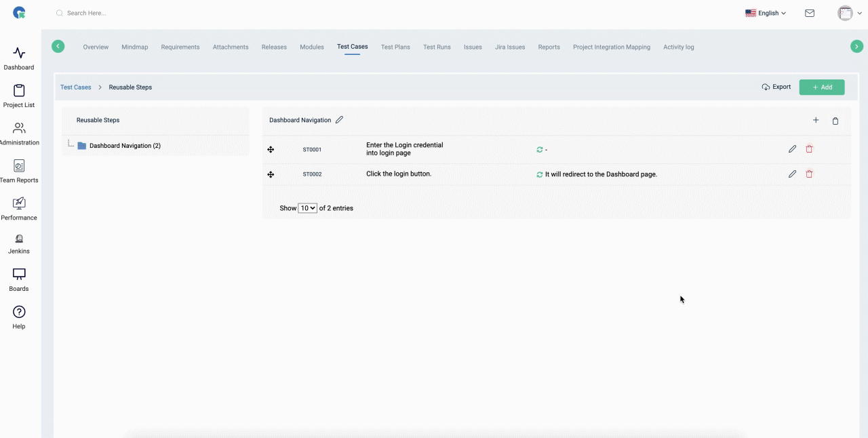This screenshot has width=868, height=438.
Task: Click 'It will redirect to the Dashboard page.' text
Action: (x=601, y=174)
